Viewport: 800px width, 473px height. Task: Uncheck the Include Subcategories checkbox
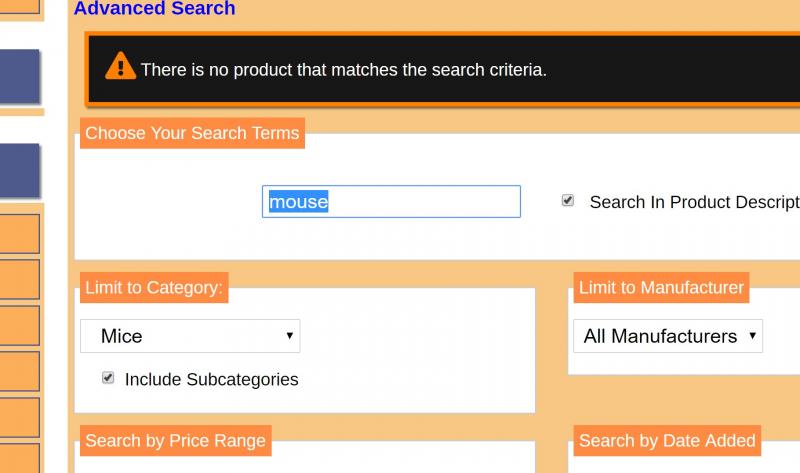[x=108, y=378]
